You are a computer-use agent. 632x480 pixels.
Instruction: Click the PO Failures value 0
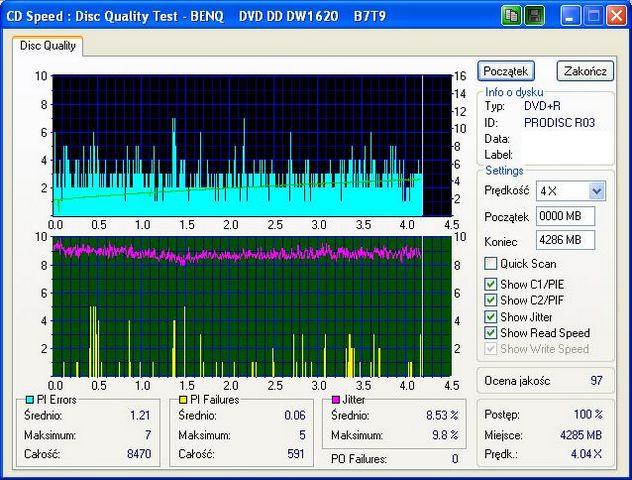[x=455, y=459]
